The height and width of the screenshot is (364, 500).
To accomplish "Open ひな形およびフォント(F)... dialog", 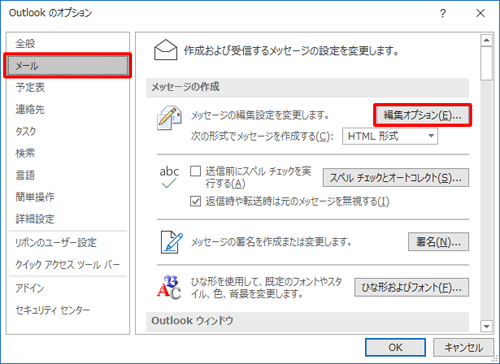I will coord(411,287).
